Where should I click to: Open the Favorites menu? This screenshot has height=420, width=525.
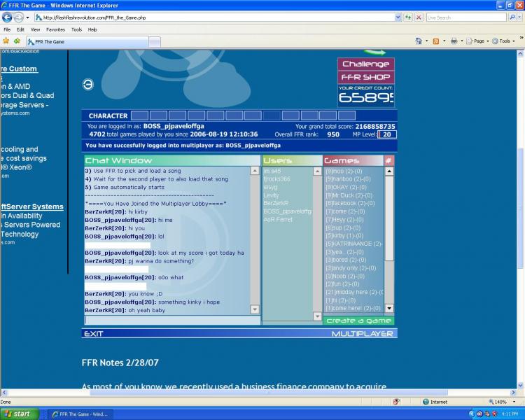(55, 29)
